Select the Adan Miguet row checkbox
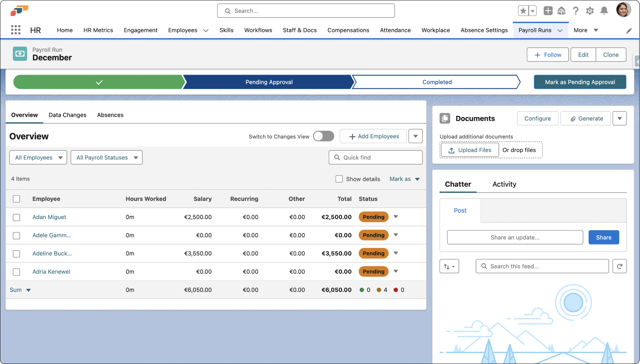This screenshot has width=640, height=364. pos(16,217)
